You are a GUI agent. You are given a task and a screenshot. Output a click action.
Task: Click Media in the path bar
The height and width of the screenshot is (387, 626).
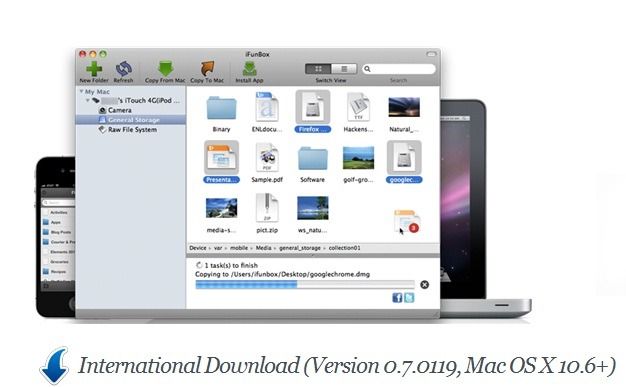tap(263, 248)
